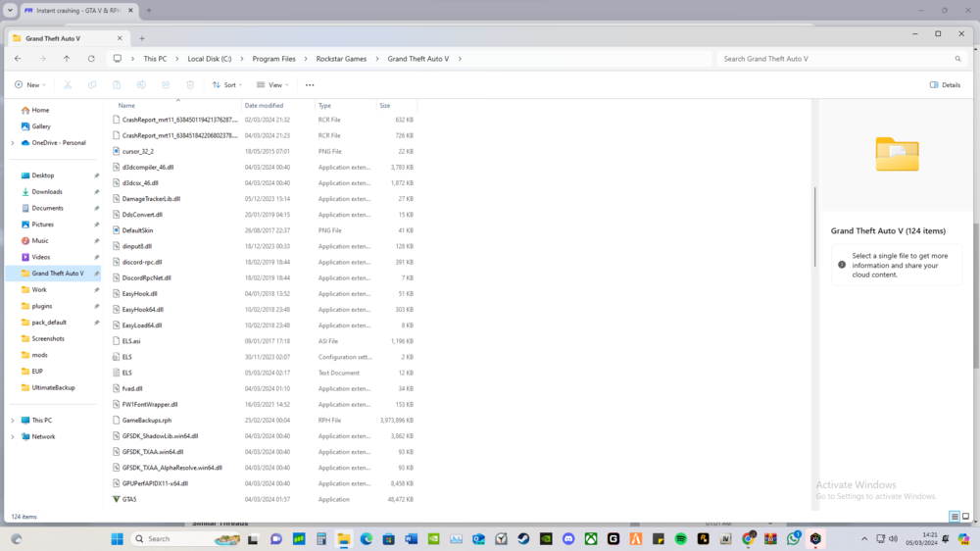Click the Share icon in toolbar
This screenshot has height=551, width=980.
166,85
